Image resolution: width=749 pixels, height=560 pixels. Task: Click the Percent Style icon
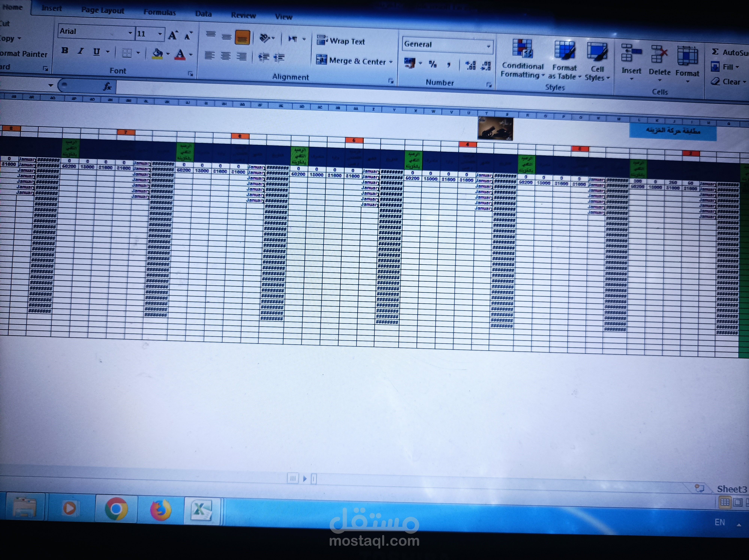pos(432,64)
